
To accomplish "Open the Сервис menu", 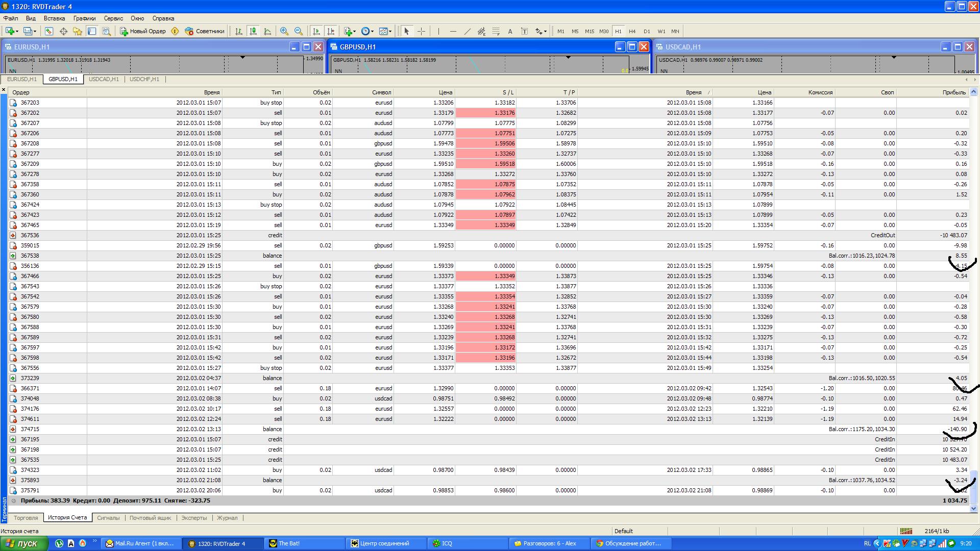I will 113,18.
